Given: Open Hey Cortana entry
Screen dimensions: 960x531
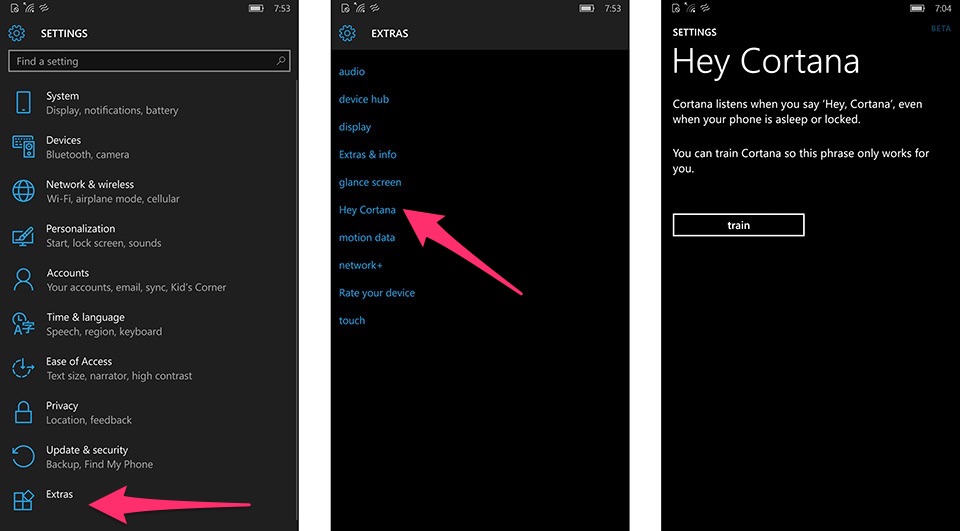Looking at the screenshot, I should click(x=367, y=210).
